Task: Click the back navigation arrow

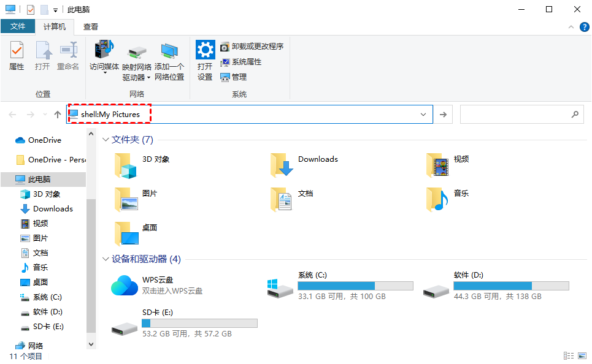Action: (12, 114)
